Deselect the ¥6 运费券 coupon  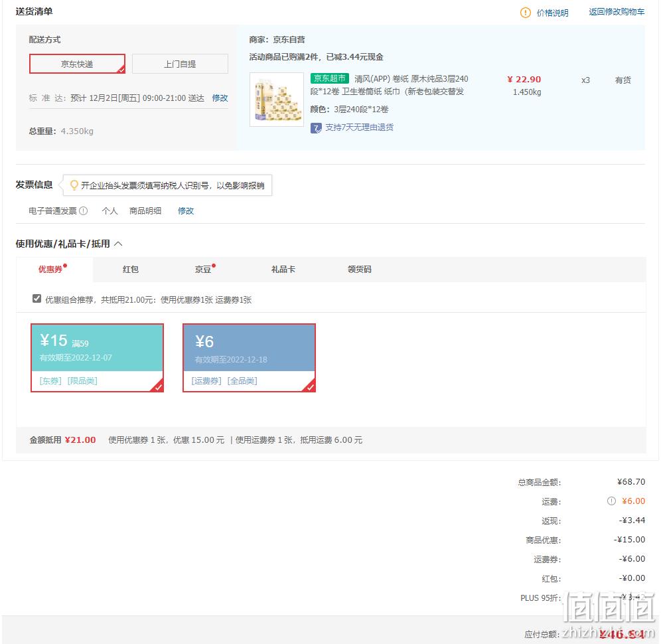click(x=249, y=358)
